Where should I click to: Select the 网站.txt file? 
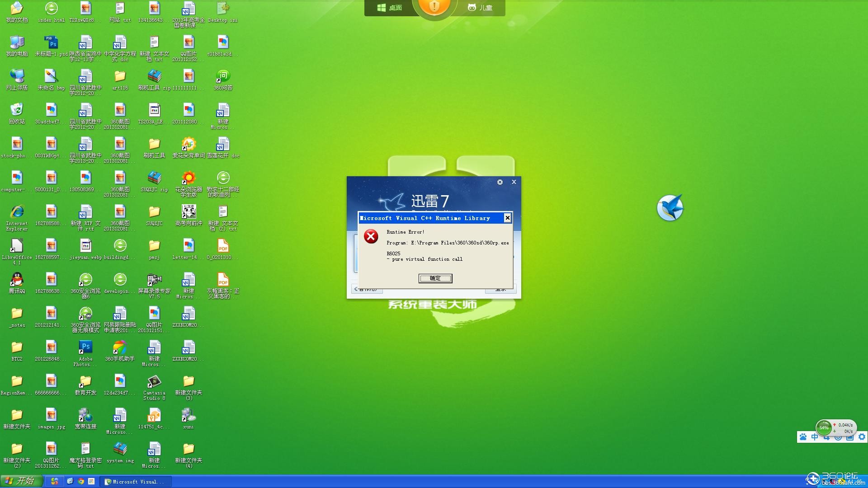[x=120, y=12]
